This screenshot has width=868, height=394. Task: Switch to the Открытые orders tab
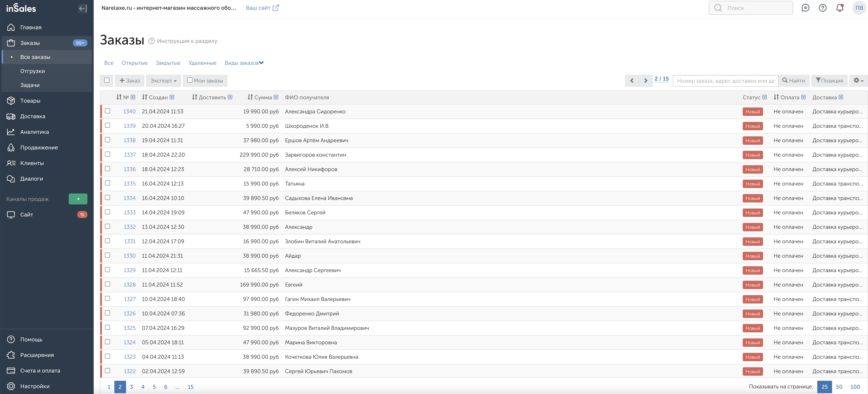coord(134,63)
